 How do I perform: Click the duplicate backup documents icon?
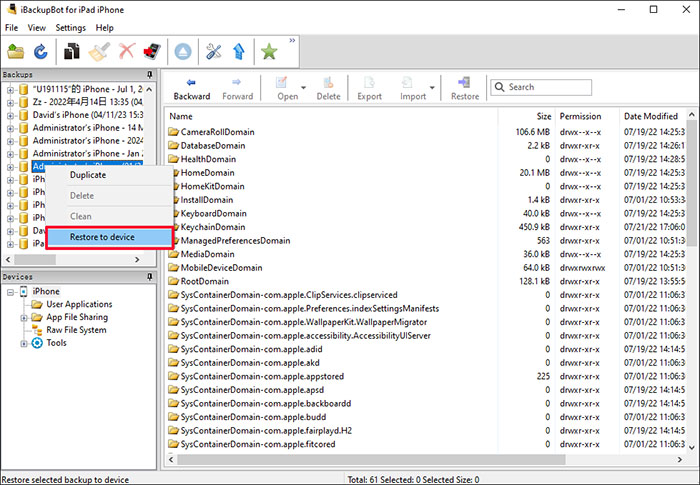[72, 52]
